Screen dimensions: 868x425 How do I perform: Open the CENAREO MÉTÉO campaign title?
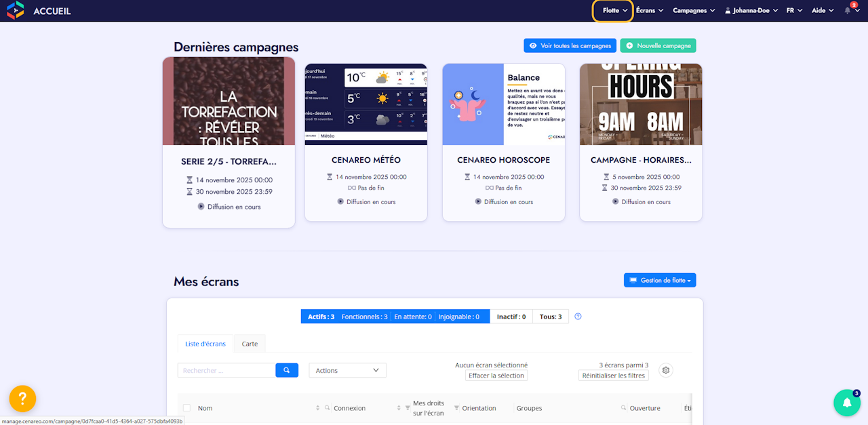[366, 160]
